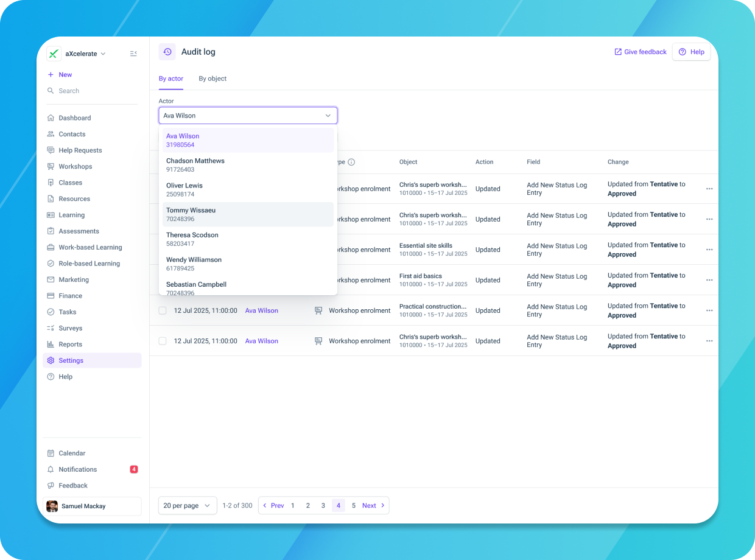Click the Field column header

tap(533, 163)
